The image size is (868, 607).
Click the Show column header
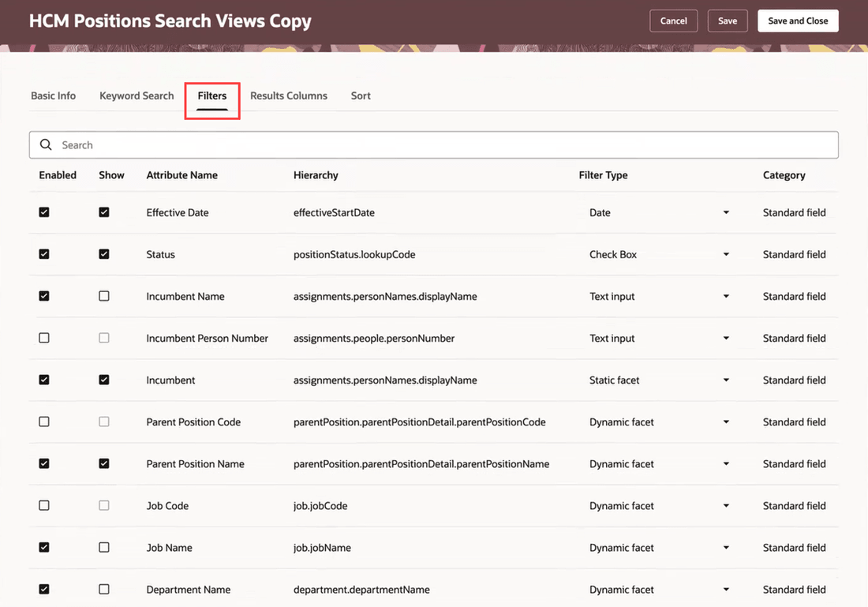pyautogui.click(x=111, y=175)
